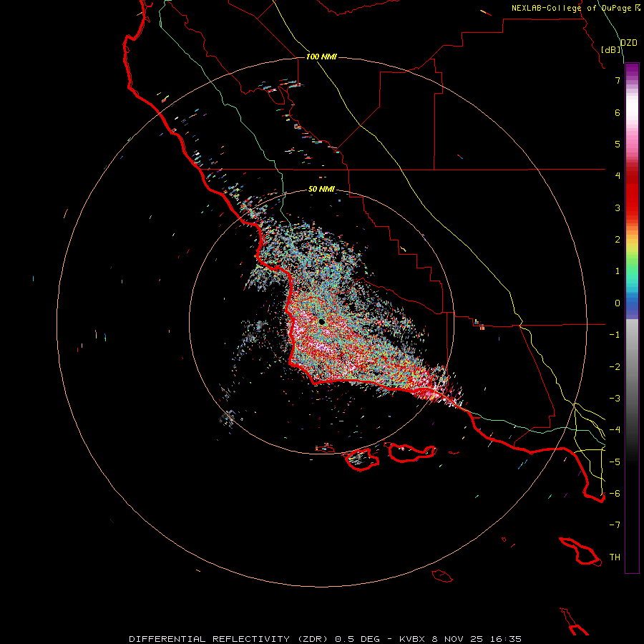Click the color scale value -4
The height and width of the screenshot is (644, 644).
point(615,430)
